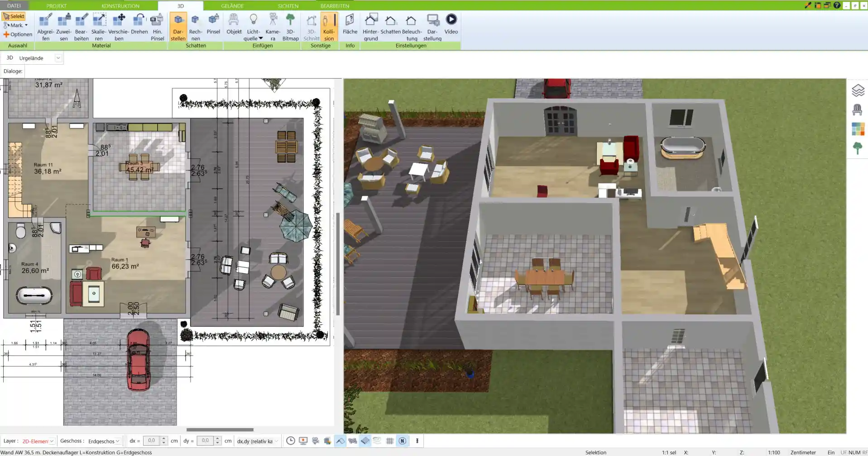The height and width of the screenshot is (456, 868).
Task: Open the Geschoss dropdown Erdgeschos
Action: point(104,441)
